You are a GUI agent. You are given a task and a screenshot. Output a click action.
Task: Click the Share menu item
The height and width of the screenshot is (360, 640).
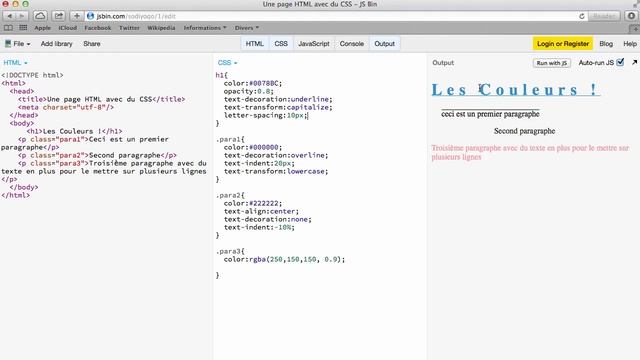[x=92, y=44]
